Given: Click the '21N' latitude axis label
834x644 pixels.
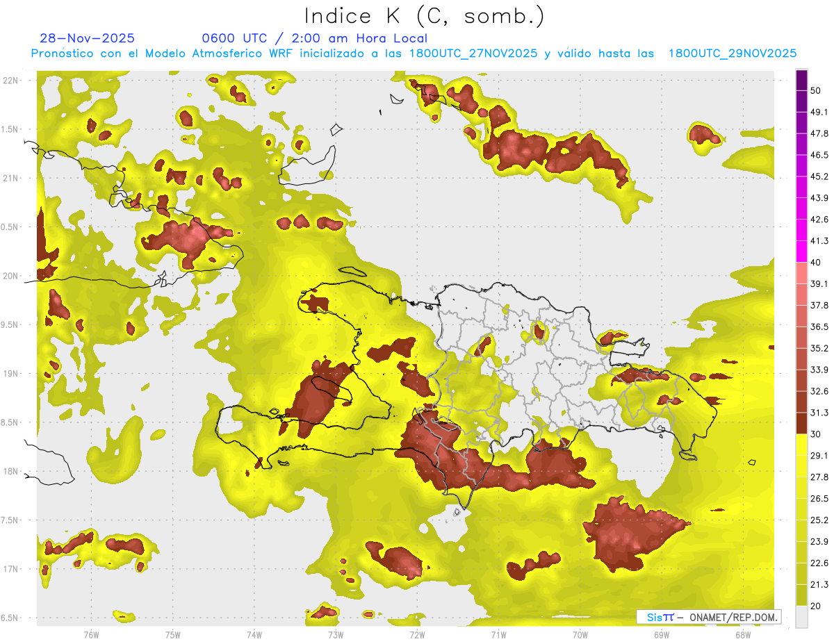Looking at the screenshot, I should click(10, 178).
